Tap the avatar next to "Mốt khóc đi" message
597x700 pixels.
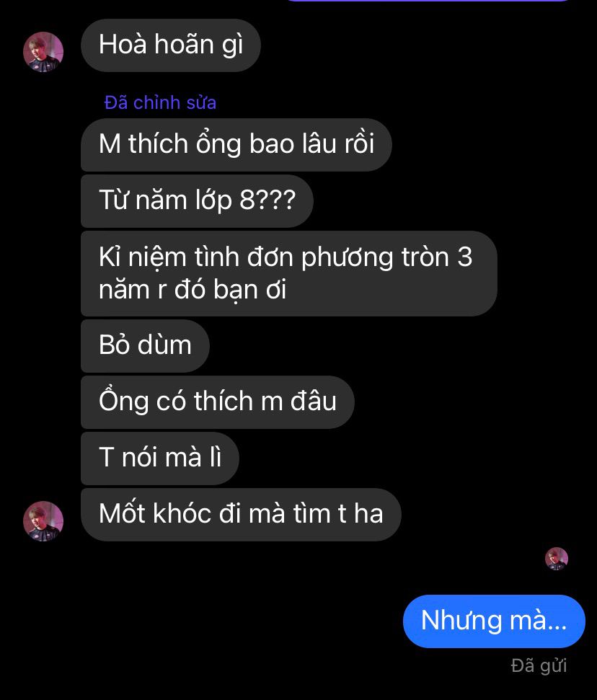pos(43,521)
